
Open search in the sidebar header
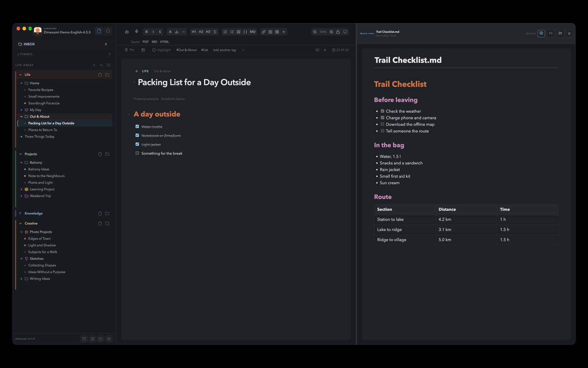108,31
